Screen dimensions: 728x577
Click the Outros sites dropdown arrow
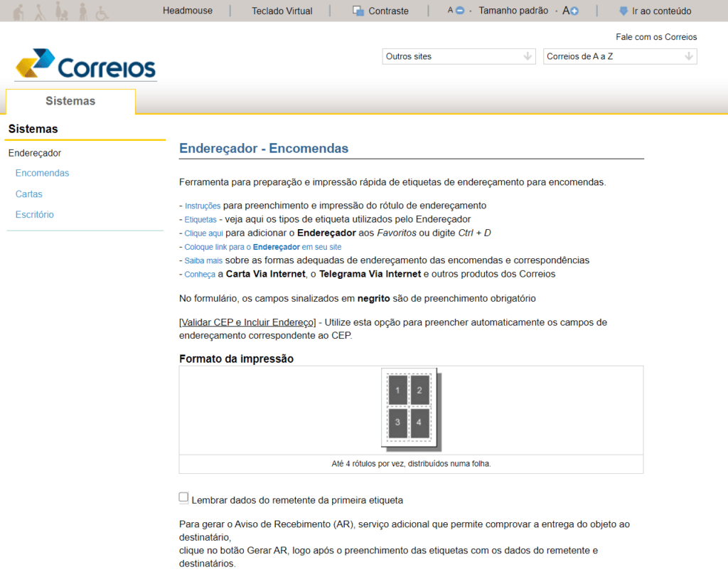(x=527, y=56)
